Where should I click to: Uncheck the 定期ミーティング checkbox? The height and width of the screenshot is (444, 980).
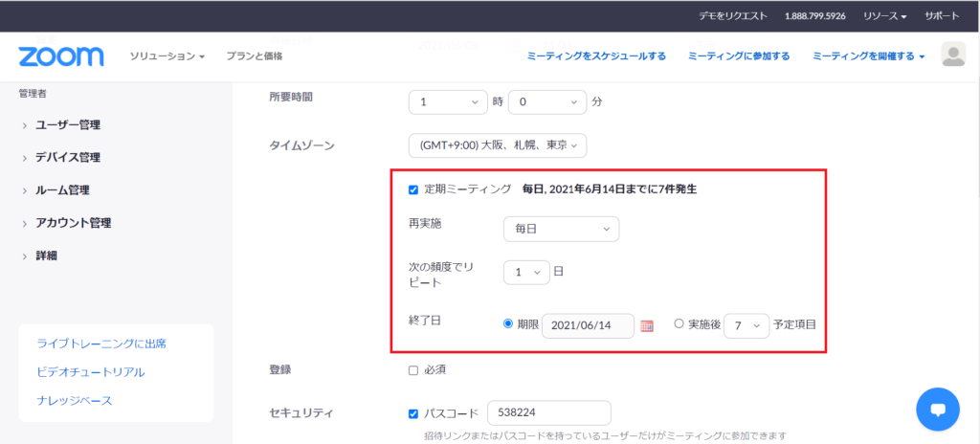[413, 189]
